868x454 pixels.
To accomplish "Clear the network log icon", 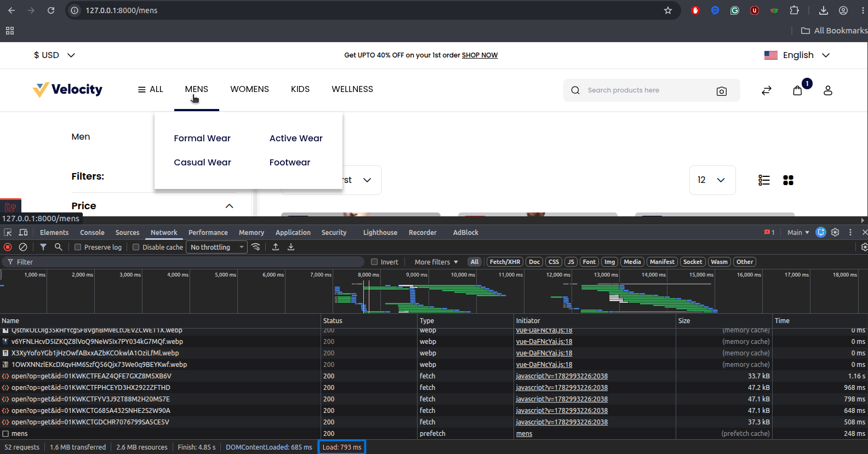I will point(23,247).
